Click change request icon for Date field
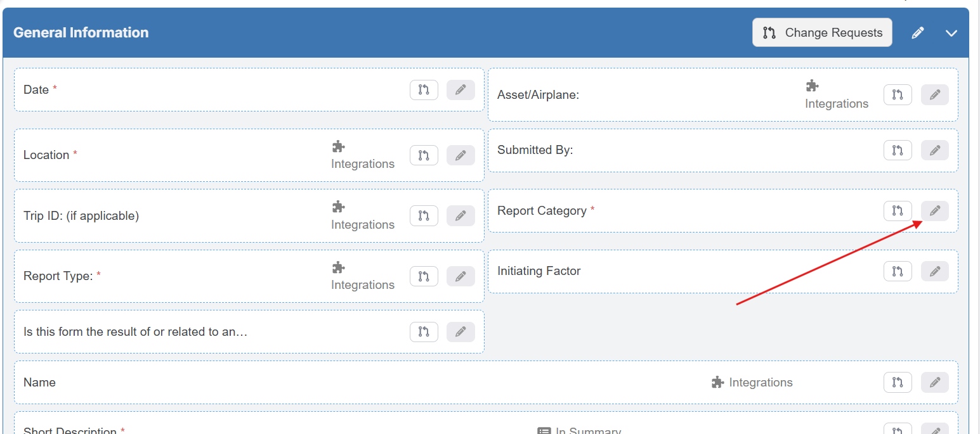 pyautogui.click(x=424, y=90)
